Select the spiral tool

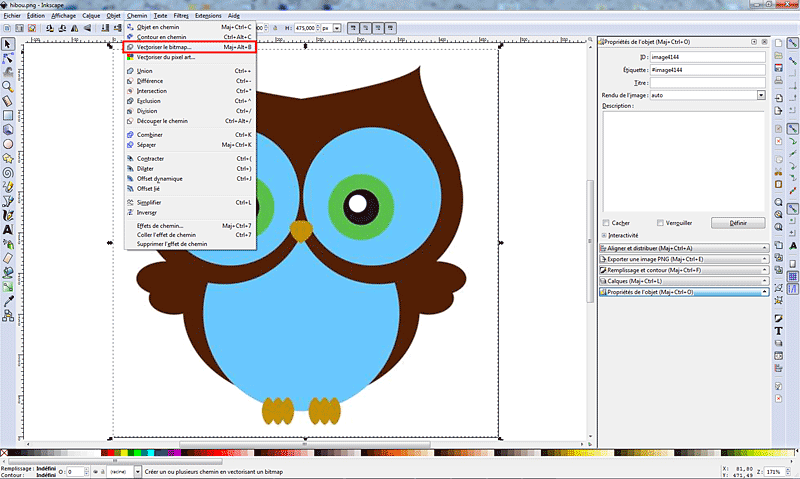click(x=8, y=171)
